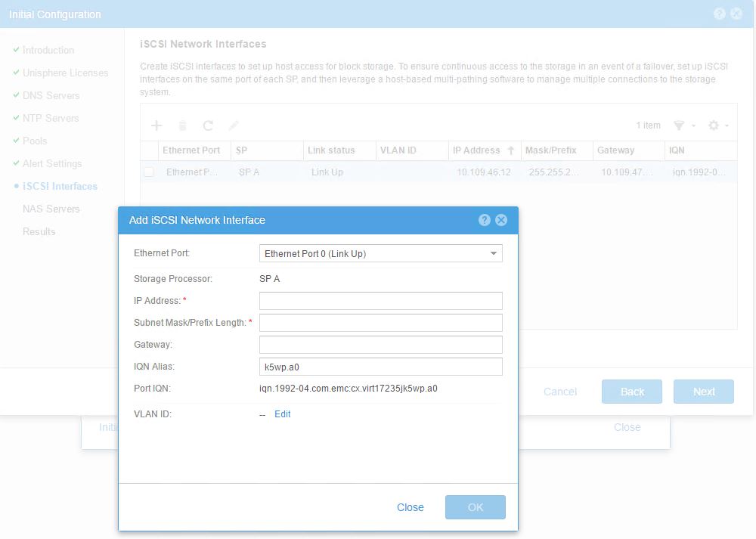The height and width of the screenshot is (539, 756).
Task: Click the refresh icon in table toolbar
Action: click(x=208, y=125)
